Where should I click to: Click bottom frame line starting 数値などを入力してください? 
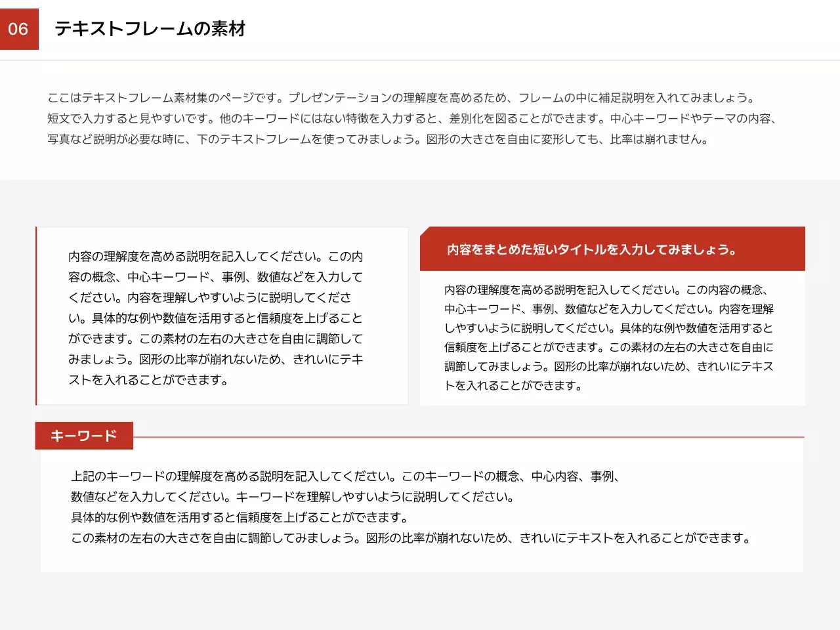click(x=293, y=497)
